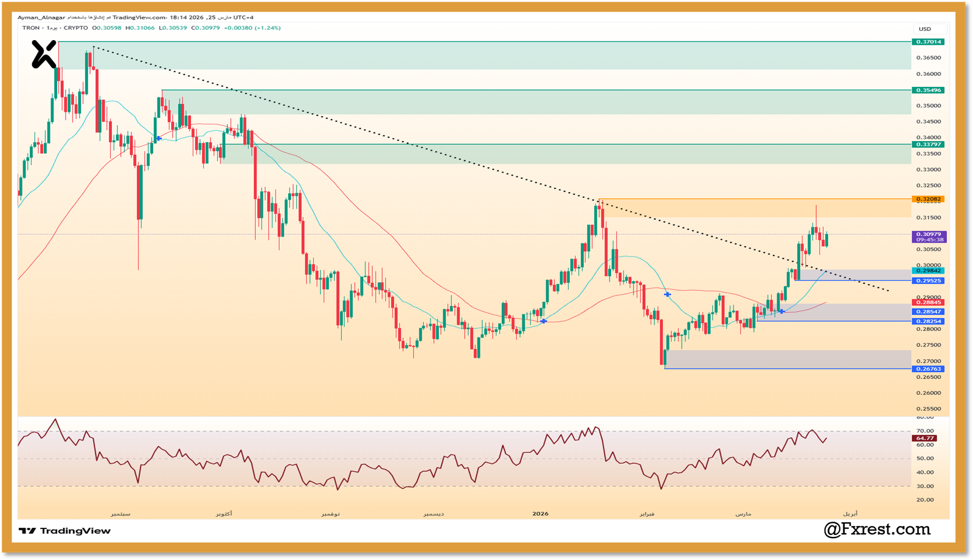Screen dimensions: 973x560
Task: Click the dotted descending trendline's start at the September peak
Action: pos(93,47)
